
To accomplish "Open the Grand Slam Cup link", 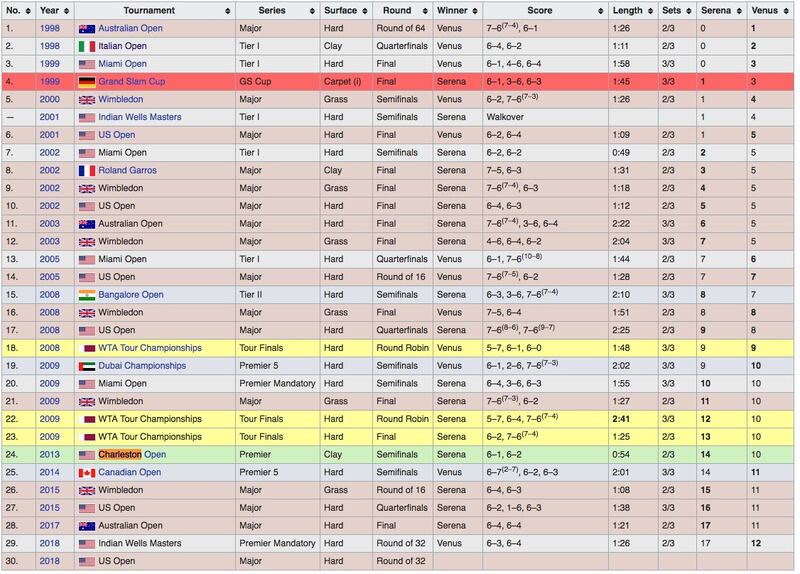I will pyautogui.click(x=132, y=82).
